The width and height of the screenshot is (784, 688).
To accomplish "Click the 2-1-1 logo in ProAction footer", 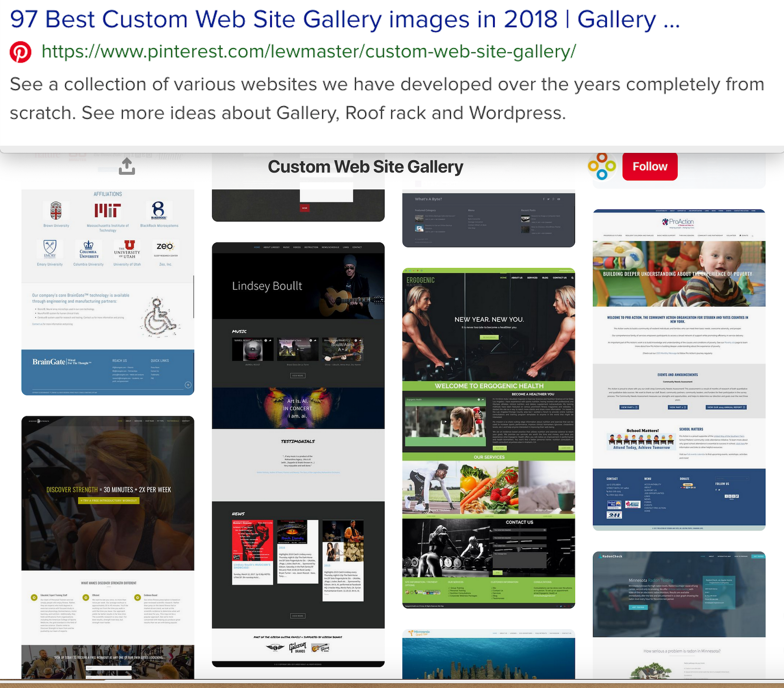I will coord(614,515).
